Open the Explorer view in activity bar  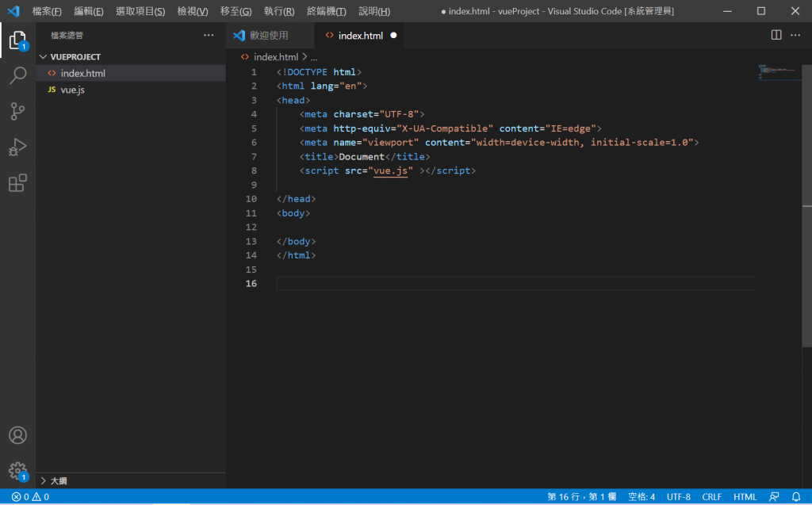tap(17, 40)
